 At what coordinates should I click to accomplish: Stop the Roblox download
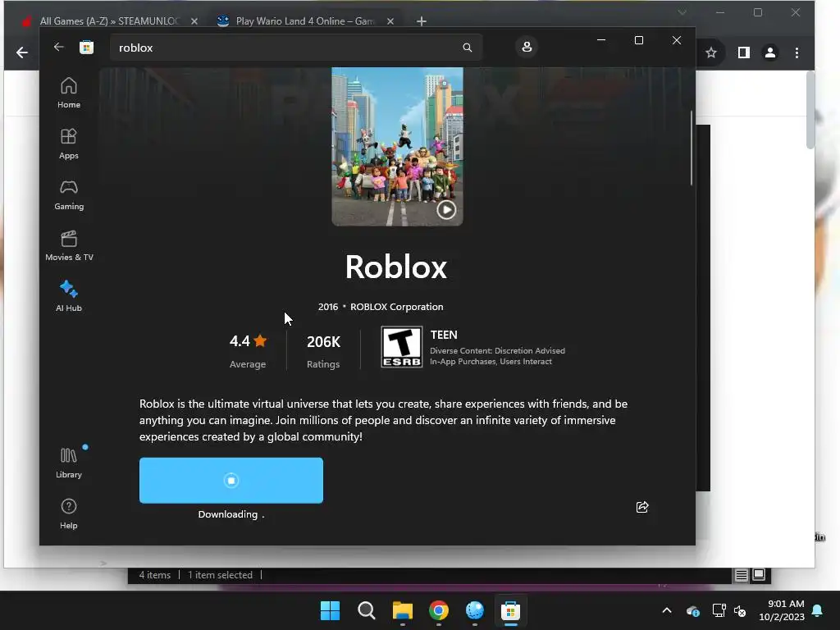tap(231, 481)
